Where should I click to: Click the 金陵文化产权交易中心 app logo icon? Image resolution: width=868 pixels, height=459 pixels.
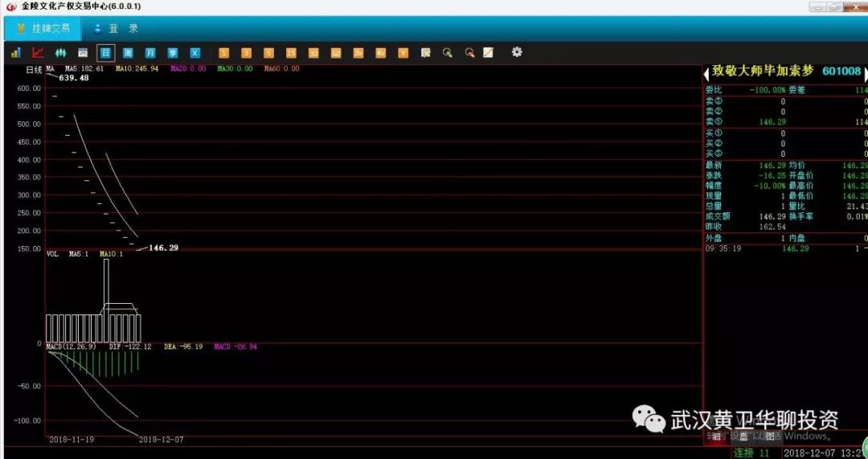pos(11,6)
